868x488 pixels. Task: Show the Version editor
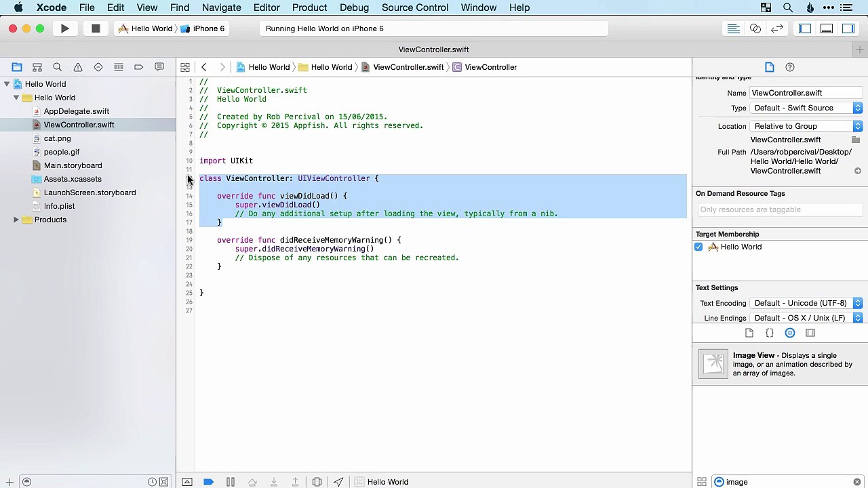[x=777, y=28]
